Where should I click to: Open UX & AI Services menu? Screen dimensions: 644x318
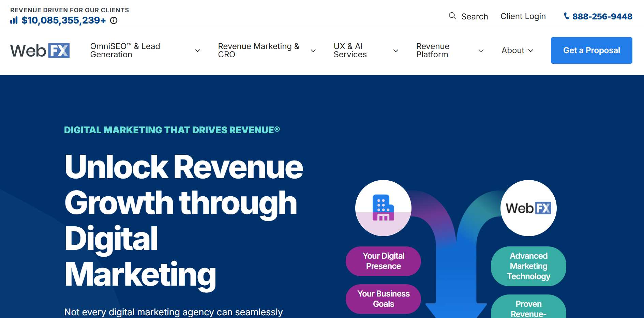tap(350, 50)
